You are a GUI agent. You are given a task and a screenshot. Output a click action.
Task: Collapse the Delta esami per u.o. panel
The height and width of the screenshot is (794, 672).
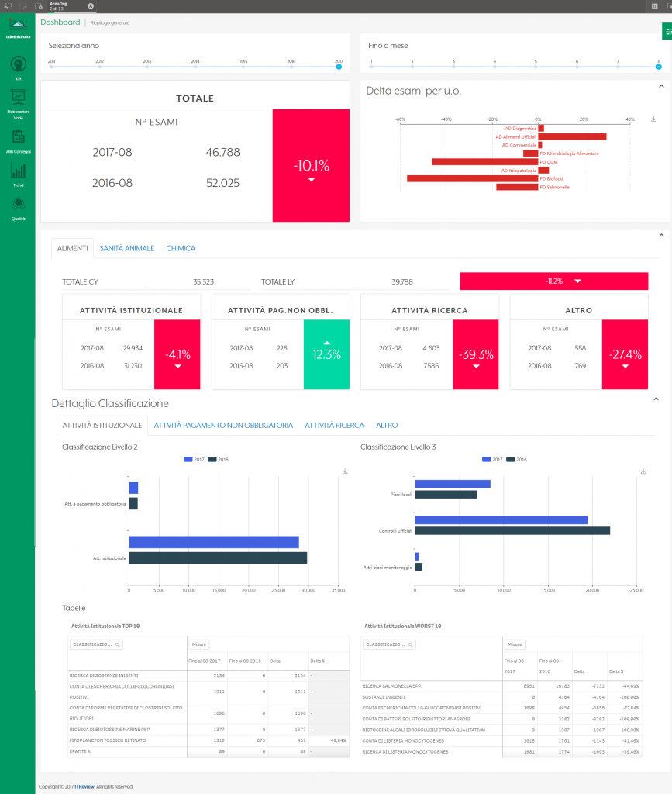point(661,87)
